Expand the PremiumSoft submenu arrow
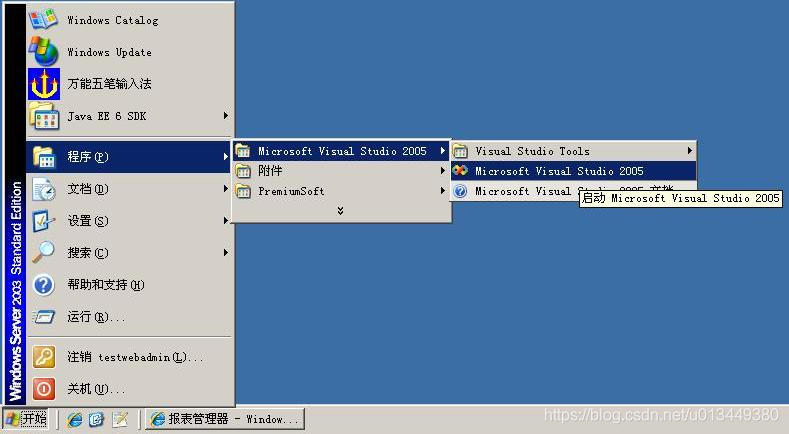The height and width of the screenshot is (434, 789). (x=443, y=191)
